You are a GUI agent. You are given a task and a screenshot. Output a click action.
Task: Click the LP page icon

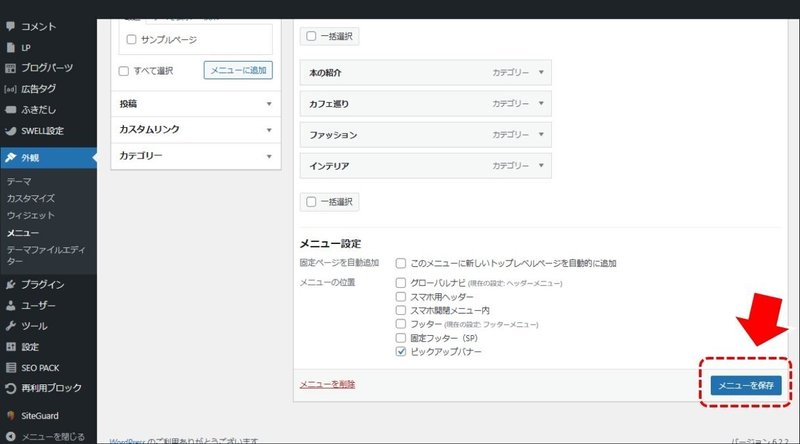tap(10, 47)
